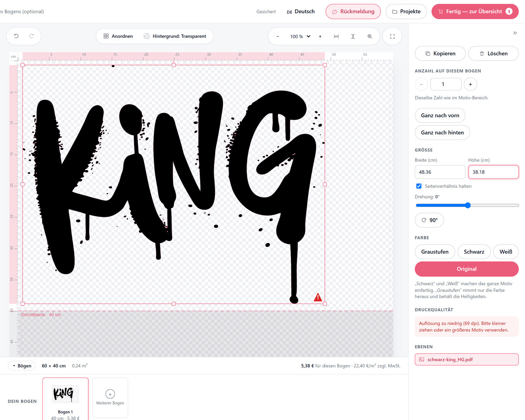Click the Gesichert saved status
This screenshot has width=525, height=420.
[266, 12]
